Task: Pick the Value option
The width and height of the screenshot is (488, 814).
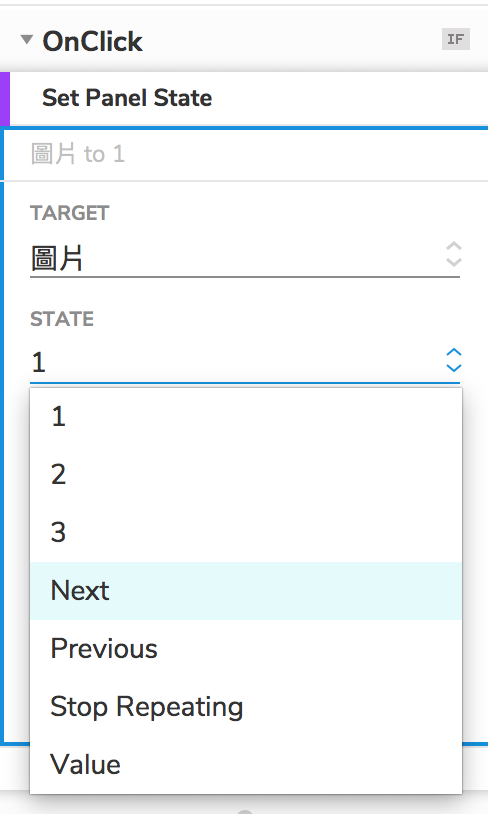Action: coord(246,765)
